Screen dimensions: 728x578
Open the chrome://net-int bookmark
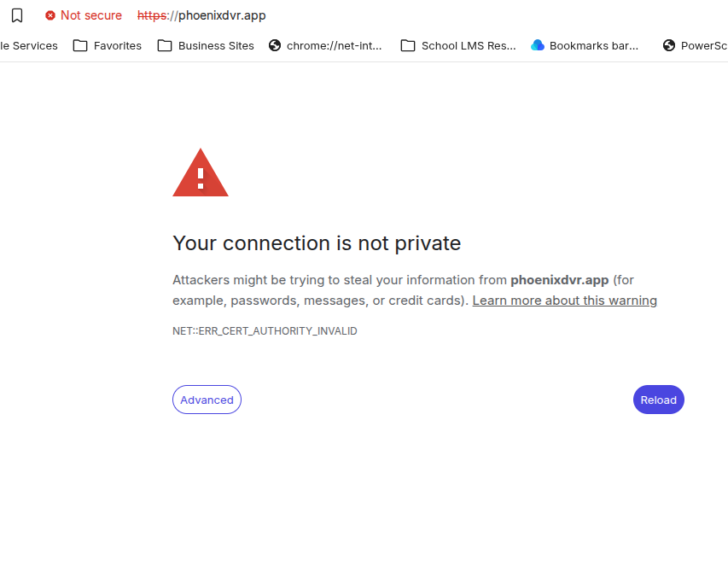click(335, 46)
